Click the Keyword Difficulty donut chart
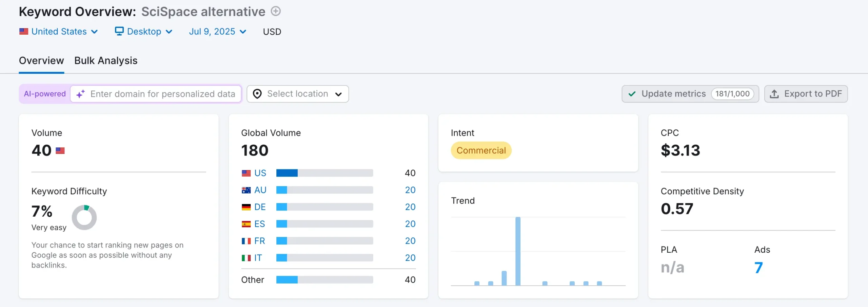This screenshot has width=868, height=307. (x=84, y=217)
